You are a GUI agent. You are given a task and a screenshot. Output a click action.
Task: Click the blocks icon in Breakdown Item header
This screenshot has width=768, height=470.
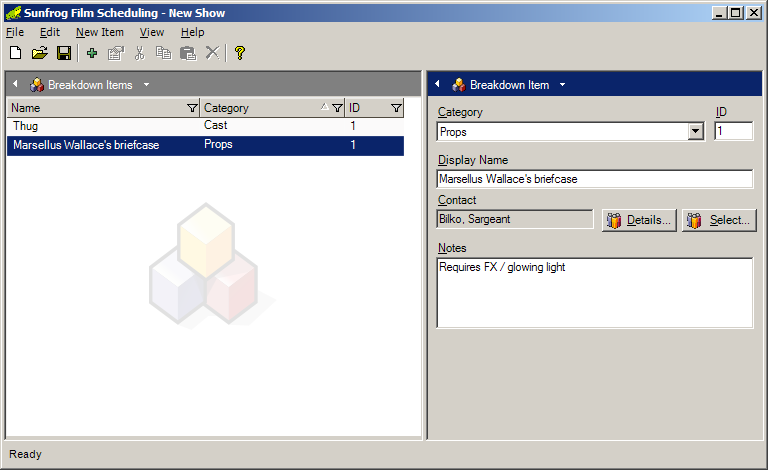(x=458, y=85)
